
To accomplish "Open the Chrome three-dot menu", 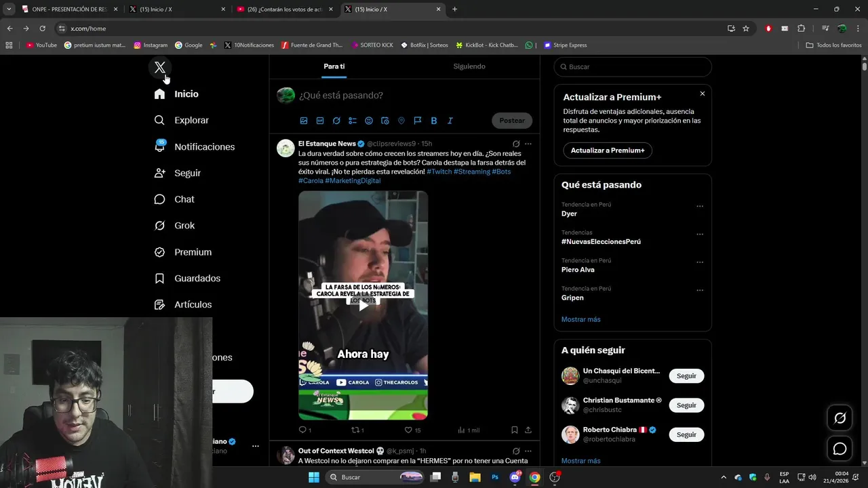I will click(x=858, y=28).
